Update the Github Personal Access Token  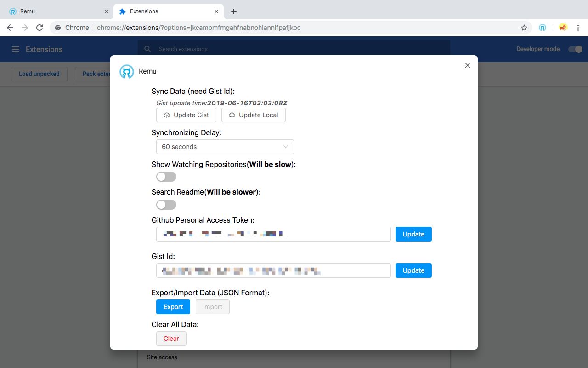413,234
